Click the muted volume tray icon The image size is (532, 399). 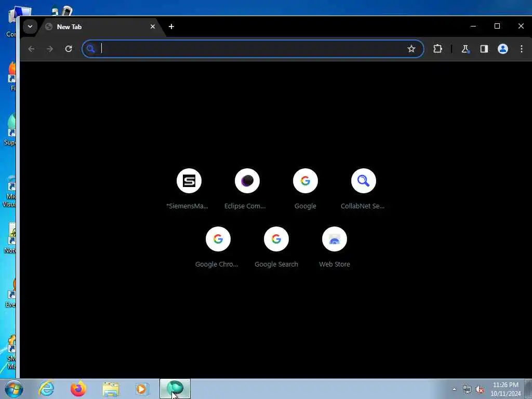[480, 389]
